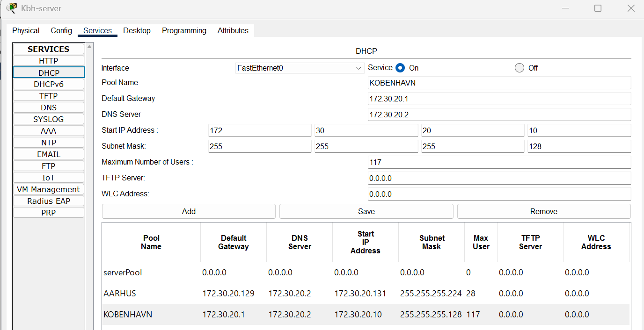Open the DHCPv6 service
The width and height of the screenshot is (644, 330).
click(49, 84)
